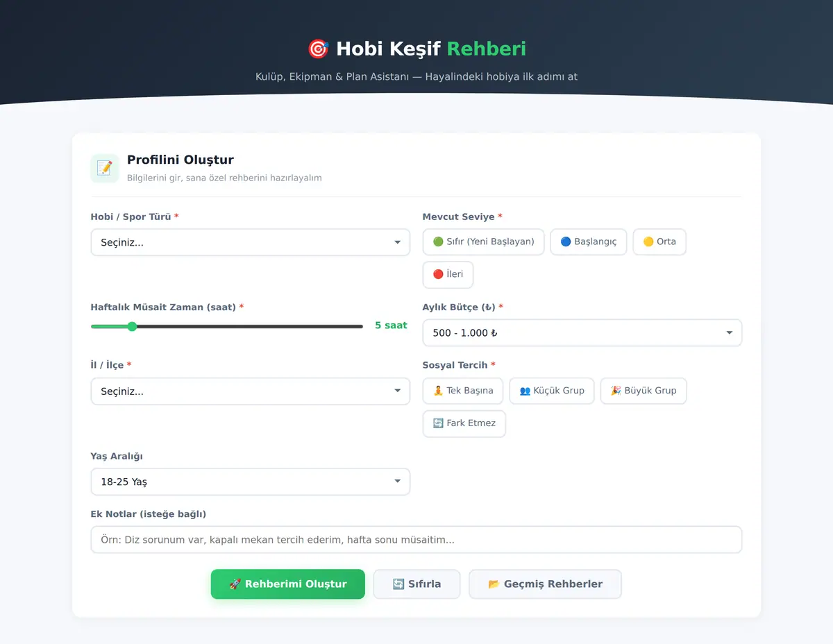This screenshot has height=644, width=833.
Task: Expand the Aylık Bütçe dropdown
Action: [x=582, y=333]
